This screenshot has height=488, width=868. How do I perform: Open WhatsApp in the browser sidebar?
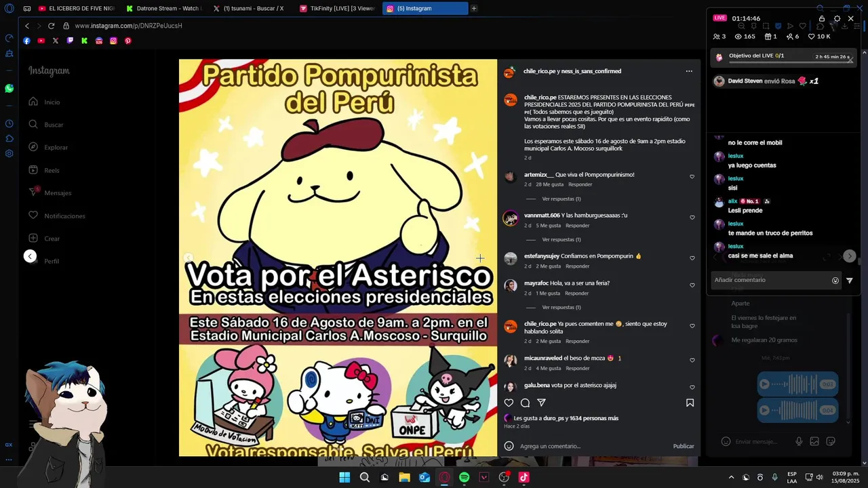[x=9, y=89]
